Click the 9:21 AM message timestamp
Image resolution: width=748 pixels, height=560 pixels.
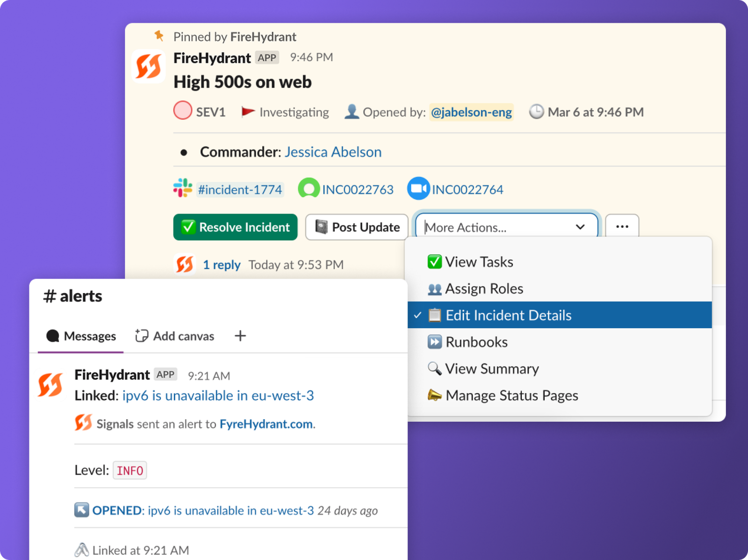[x=209, y=376]
